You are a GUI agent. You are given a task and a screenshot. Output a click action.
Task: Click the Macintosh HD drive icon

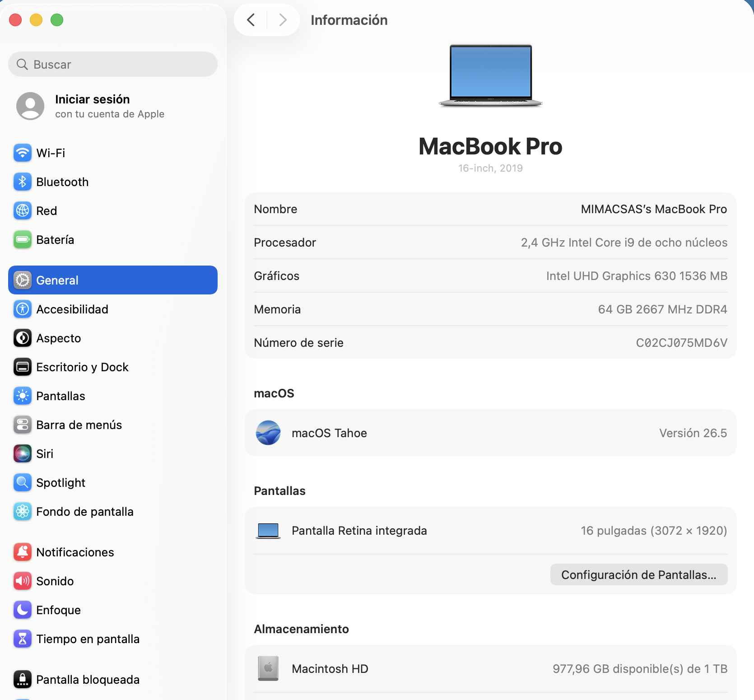268,668
